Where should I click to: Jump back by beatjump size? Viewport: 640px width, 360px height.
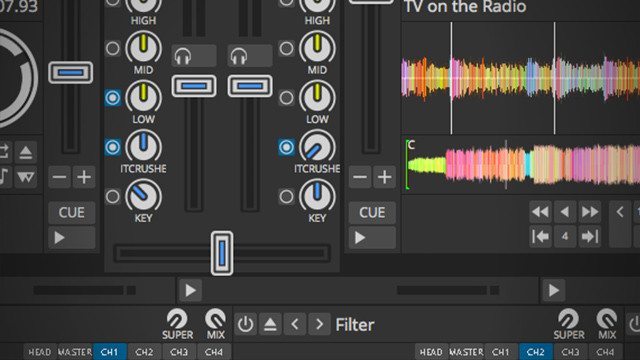click(540, 236)
